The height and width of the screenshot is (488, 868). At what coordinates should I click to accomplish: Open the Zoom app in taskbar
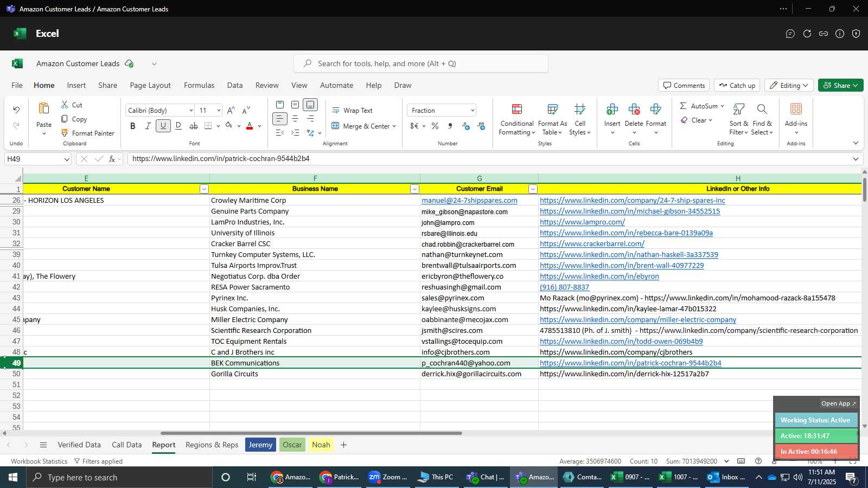pos(387,477)
